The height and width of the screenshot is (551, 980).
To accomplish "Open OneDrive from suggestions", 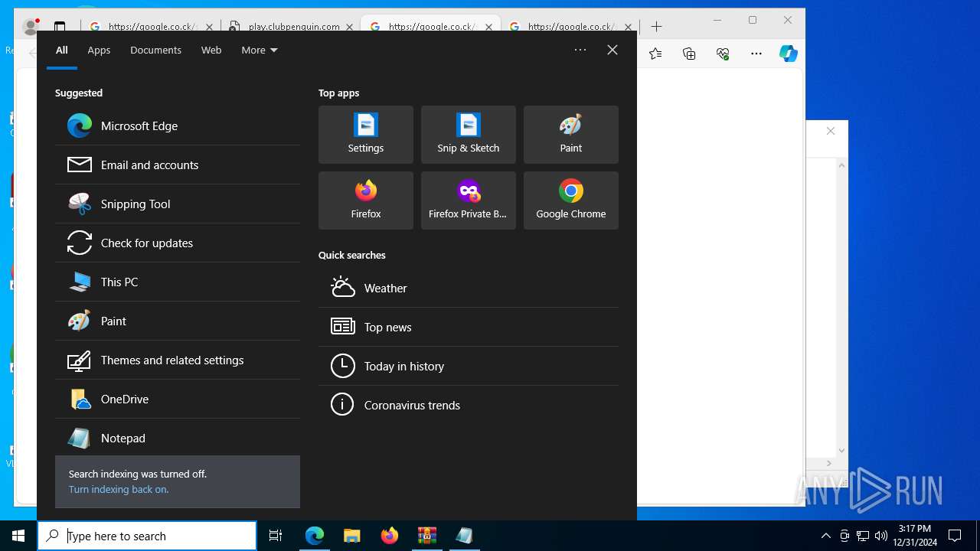I will [x=178, y=399].
